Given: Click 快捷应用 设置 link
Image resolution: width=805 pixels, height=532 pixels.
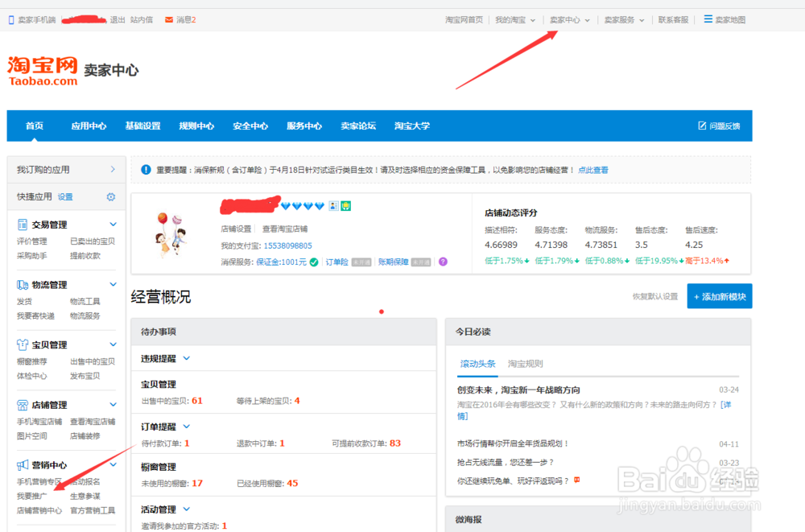Looking at the screenshot, I should coord(65,196).
